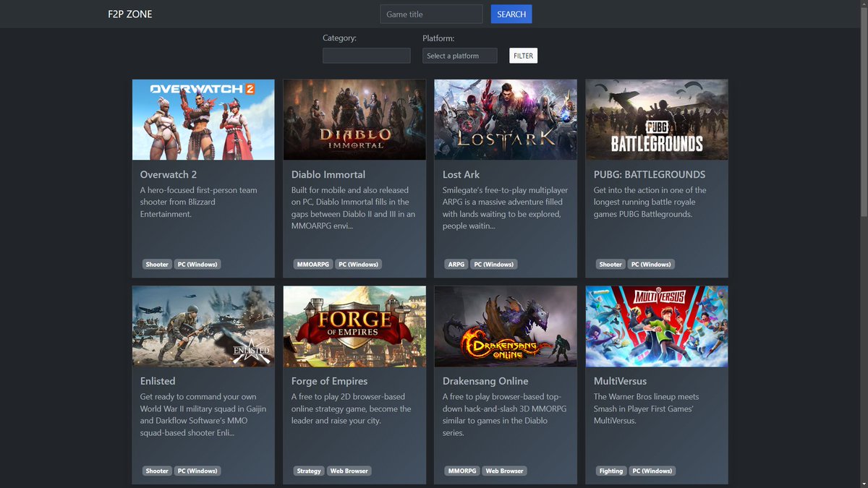868x488 pixels.
Task: Select the Overwatch 2 title
Action: (169, 174)
